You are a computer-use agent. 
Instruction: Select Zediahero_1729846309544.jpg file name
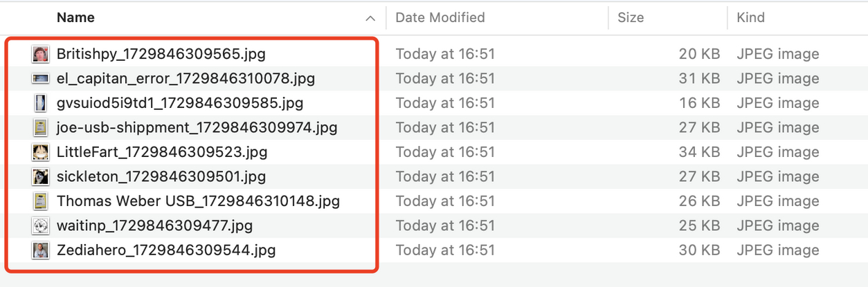pos(166,250)
